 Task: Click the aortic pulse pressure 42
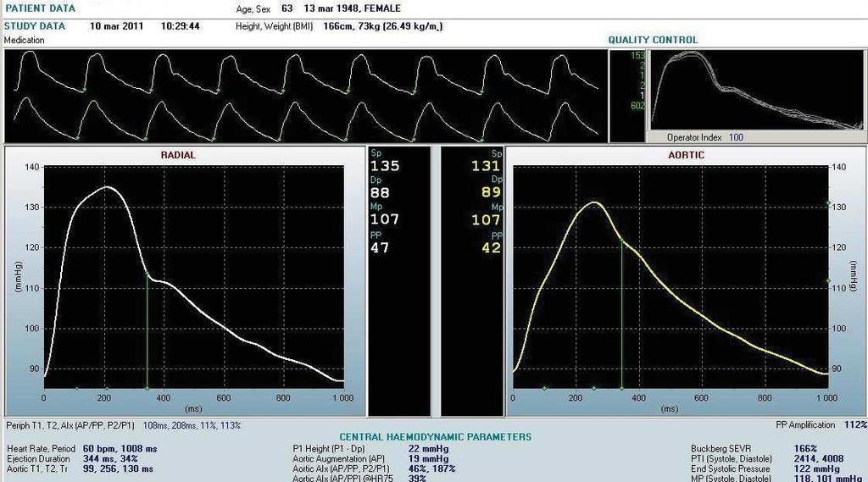491,247
